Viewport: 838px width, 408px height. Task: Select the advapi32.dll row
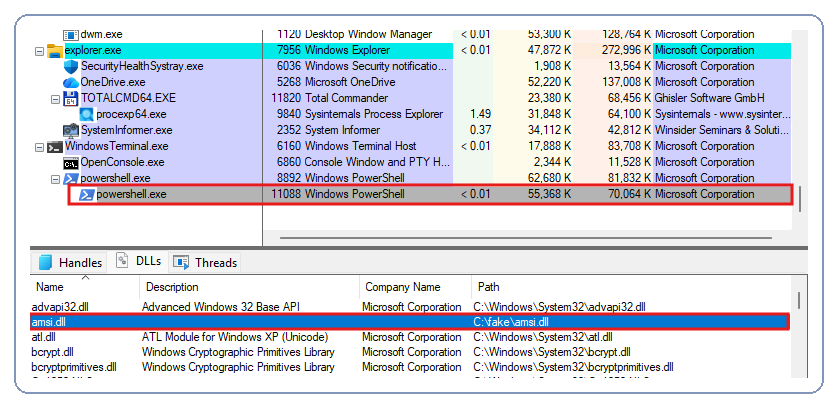pos(410,307)
